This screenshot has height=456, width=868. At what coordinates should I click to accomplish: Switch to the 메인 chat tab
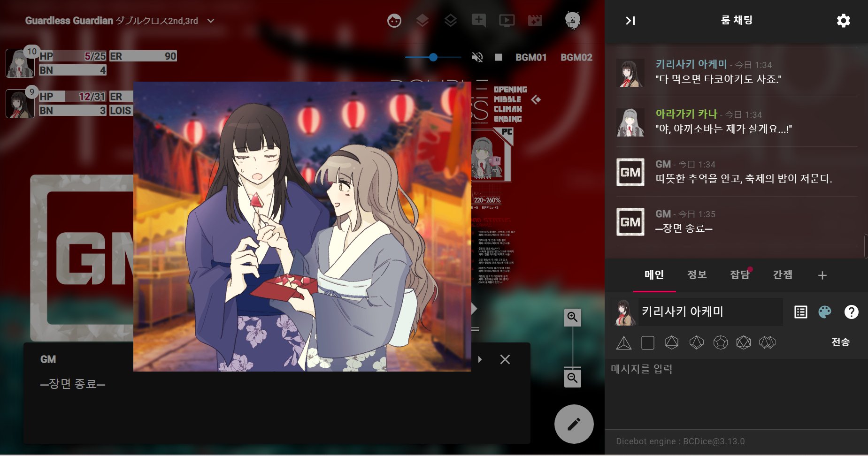pos(654,275)
